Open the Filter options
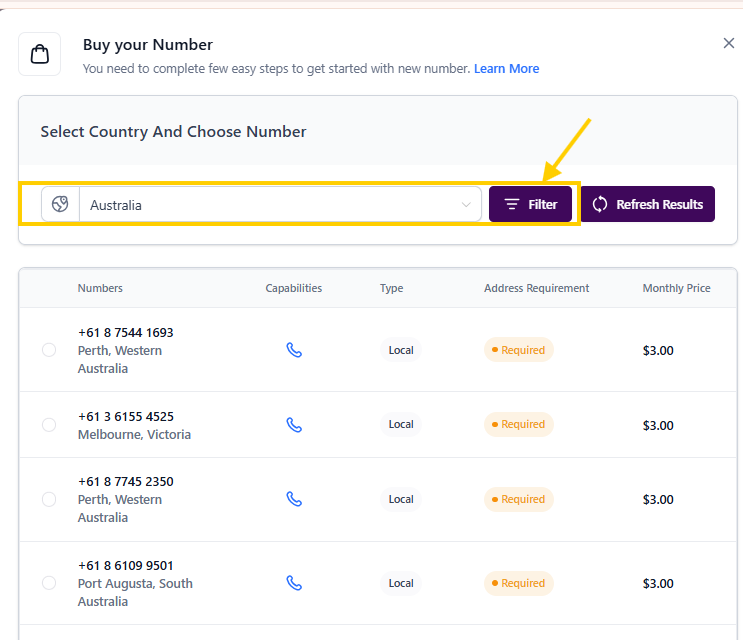Image resolution: width=743 pixels, height=640 pixels. tap(530, 204)
